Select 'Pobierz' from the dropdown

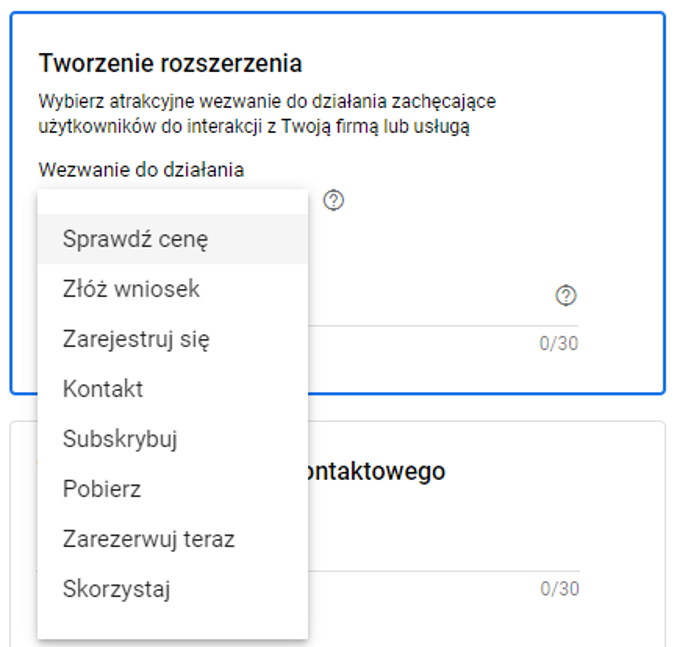(x=102, y=489)
